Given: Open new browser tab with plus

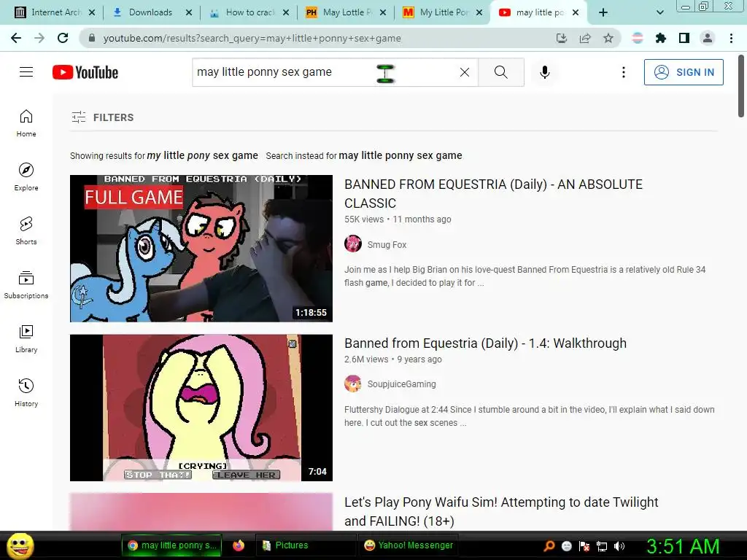Looking at the screenshot, I should [x=603, y=12].
